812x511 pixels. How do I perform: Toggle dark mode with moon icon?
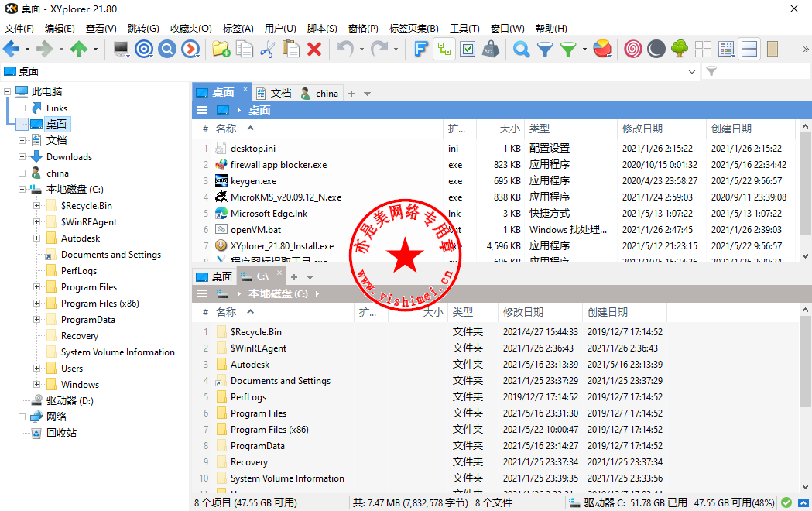click(x=656, y=50)
